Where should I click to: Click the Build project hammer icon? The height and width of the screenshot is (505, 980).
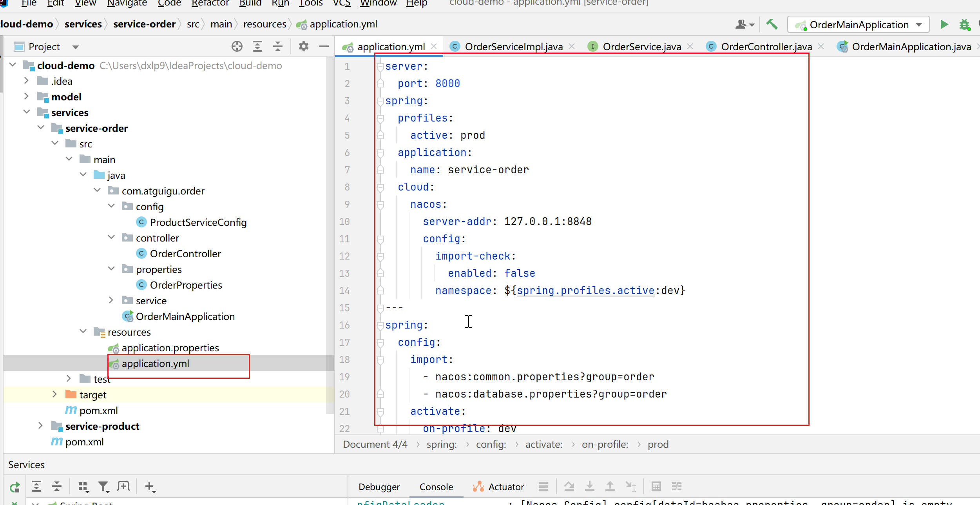tap(772, 24)
